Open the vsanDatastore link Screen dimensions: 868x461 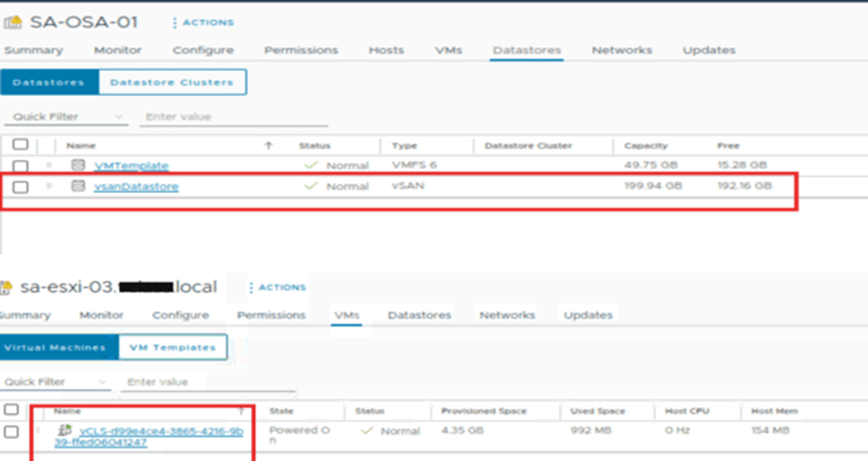click(137, 186)
